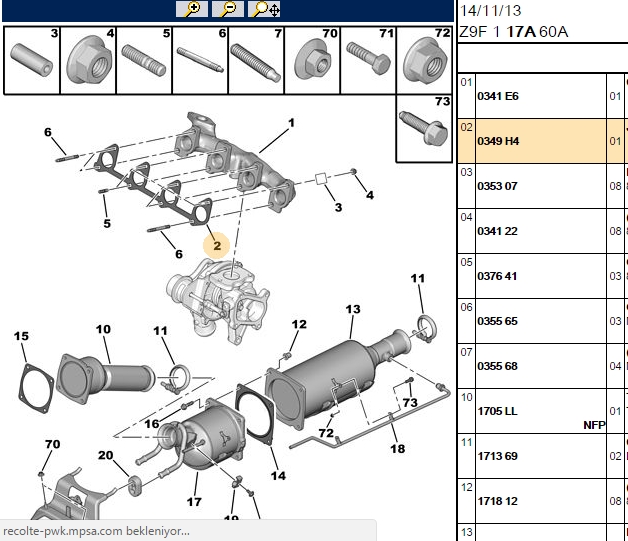This screenshot has height=541, width=628.
Task: Click the date 14/11/13 header
Action: [490, 10]
